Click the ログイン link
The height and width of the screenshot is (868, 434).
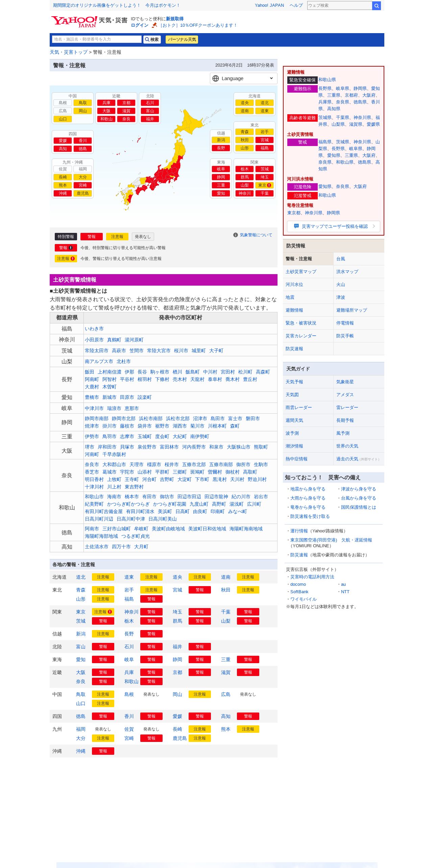click(x=140, y=25)
